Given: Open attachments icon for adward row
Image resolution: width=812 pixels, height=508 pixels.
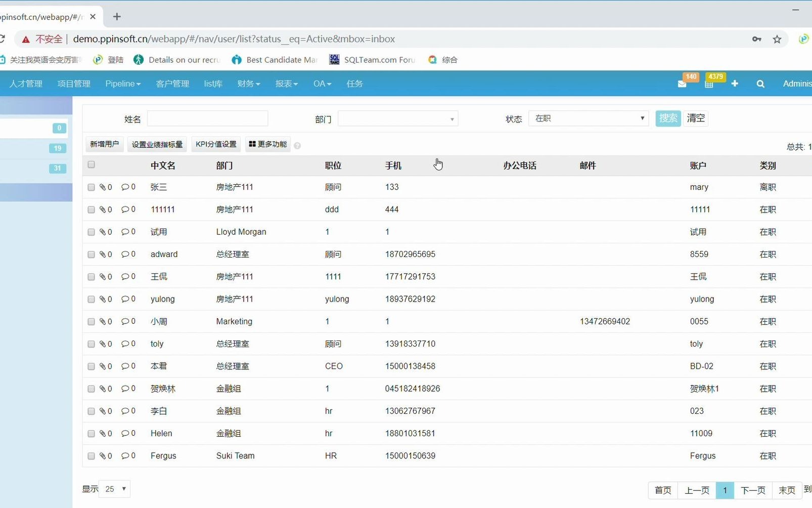Looking at the screenshot, I should 103,255.
